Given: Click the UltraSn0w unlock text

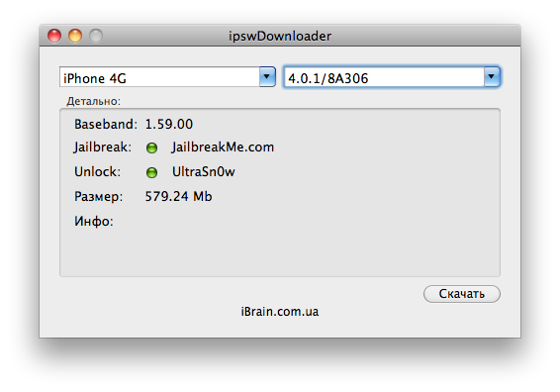Looking at the screenshot, I should (204, 172).
